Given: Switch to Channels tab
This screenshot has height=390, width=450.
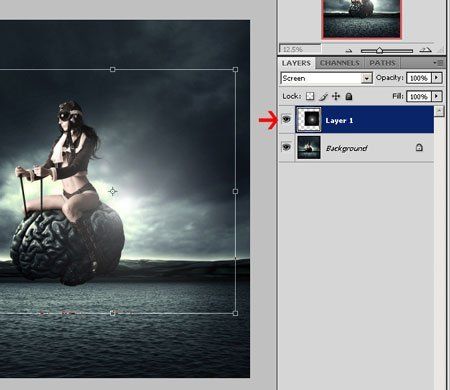Looking at the screenshot, I should pyautogui.click(x=340, y=63).
